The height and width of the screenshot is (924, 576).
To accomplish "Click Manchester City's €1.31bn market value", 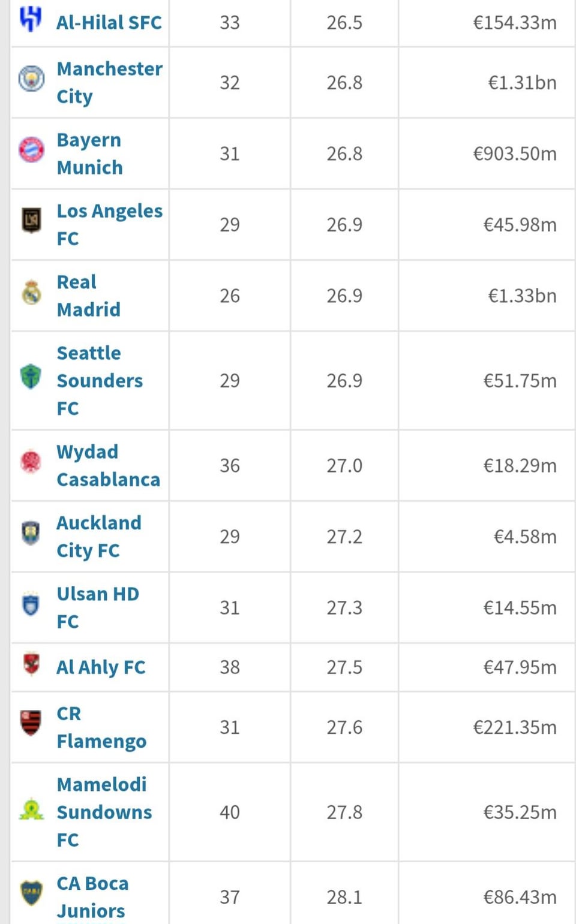I will [x=522, y=83].
